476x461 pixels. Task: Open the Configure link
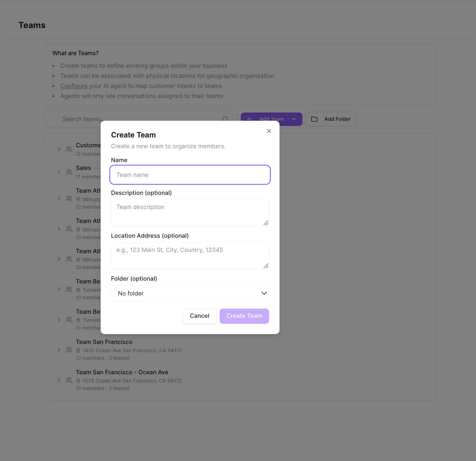coord(74,86)
